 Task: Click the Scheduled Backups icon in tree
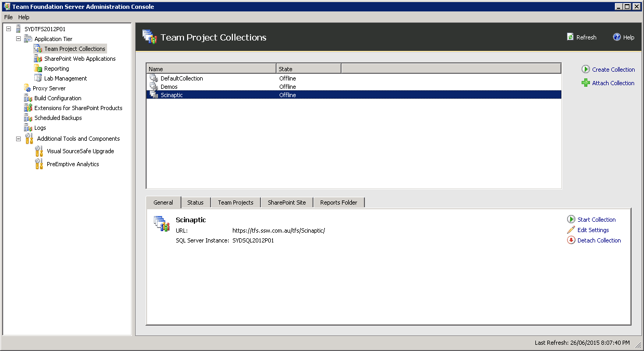[28, 118]
